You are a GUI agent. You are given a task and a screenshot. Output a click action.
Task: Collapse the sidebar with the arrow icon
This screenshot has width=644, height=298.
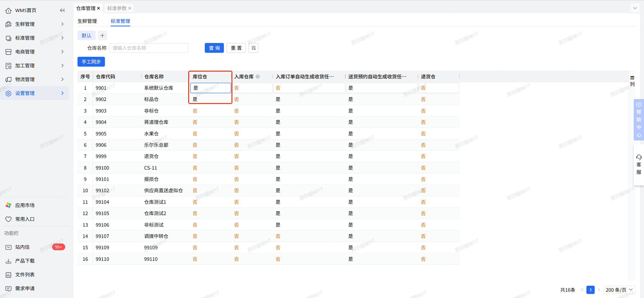[62, 10]
